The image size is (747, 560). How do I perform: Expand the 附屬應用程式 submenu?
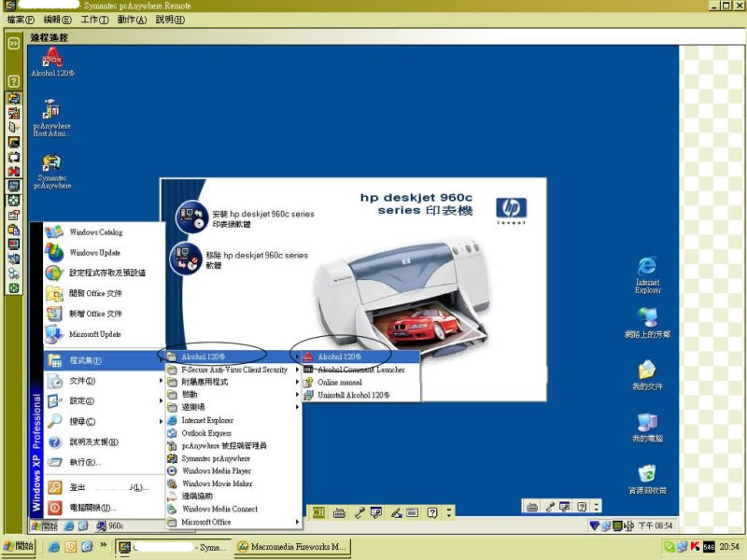(x=233, y=382)
